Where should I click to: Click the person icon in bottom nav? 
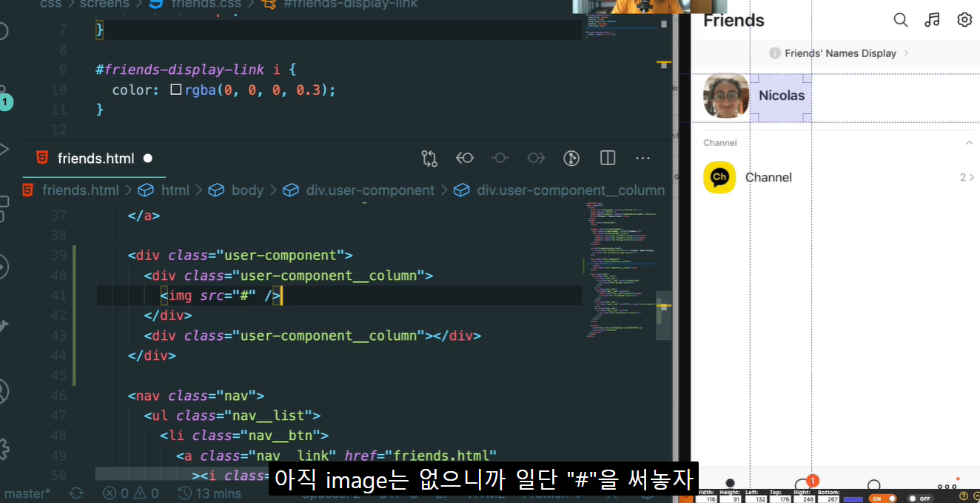(730, 483)
